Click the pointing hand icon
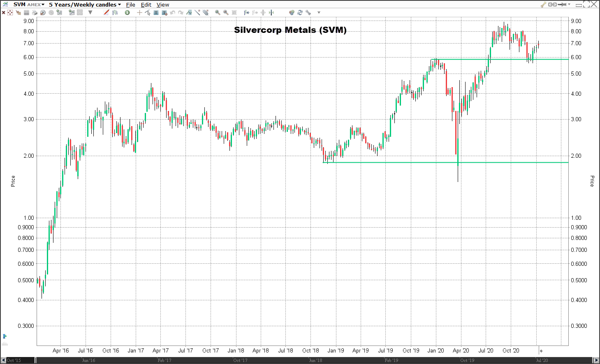Viewport: 600px width, 364px height. pyautogui.click(x=18, y=12)
